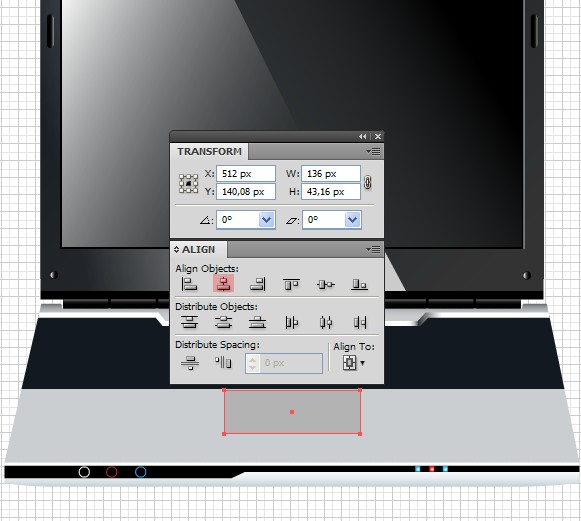This screenshot has width=581, height=521.
Task: Click the selected gray touchpad rectangle
Action: [292, 412]
